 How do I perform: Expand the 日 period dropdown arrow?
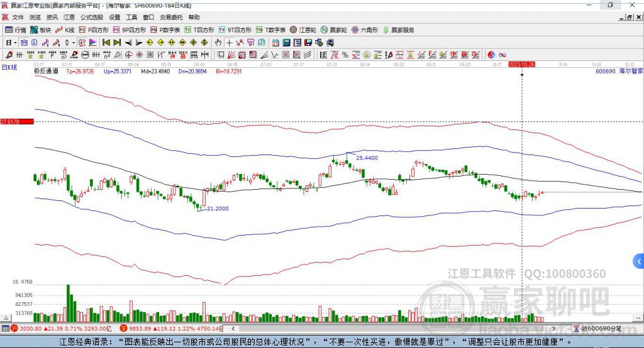click(15, 43)
